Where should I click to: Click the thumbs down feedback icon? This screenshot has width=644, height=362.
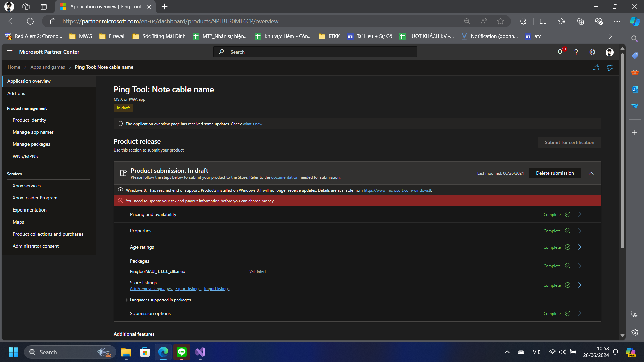point(610,68)
